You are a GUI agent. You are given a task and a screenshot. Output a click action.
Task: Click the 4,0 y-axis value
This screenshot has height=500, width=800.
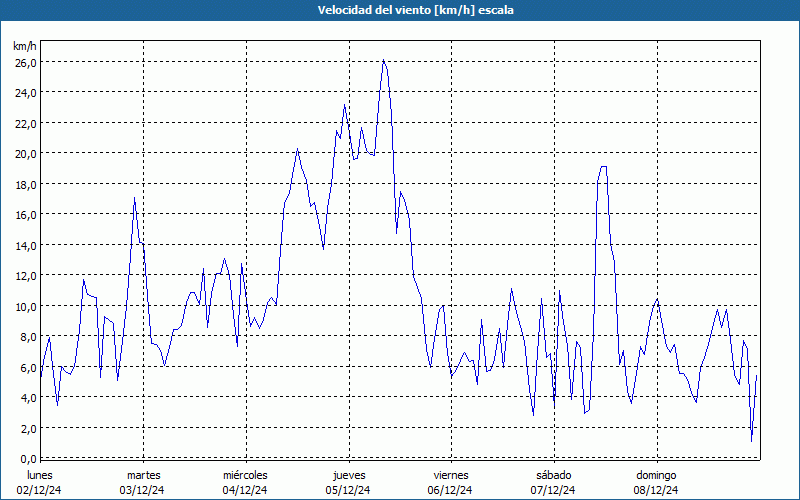[x=28, y=398]
